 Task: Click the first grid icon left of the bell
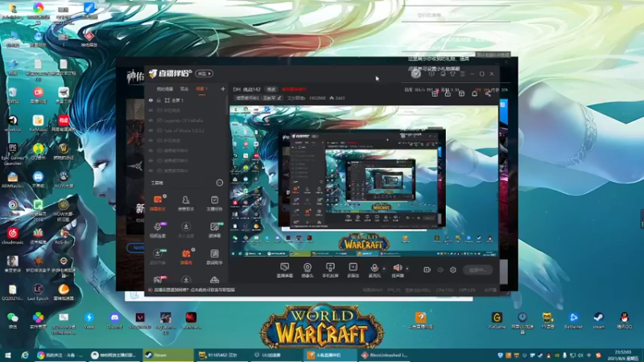(435, 94)
